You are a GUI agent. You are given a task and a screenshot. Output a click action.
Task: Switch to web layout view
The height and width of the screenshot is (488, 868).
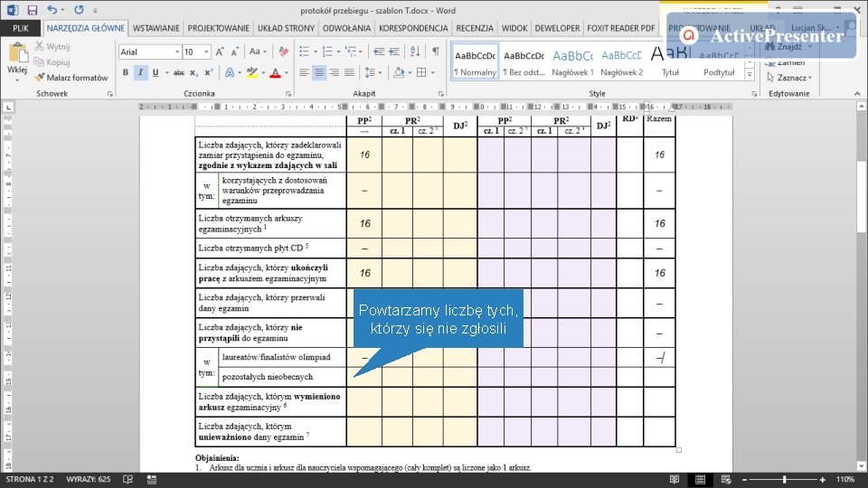(726, 480)
